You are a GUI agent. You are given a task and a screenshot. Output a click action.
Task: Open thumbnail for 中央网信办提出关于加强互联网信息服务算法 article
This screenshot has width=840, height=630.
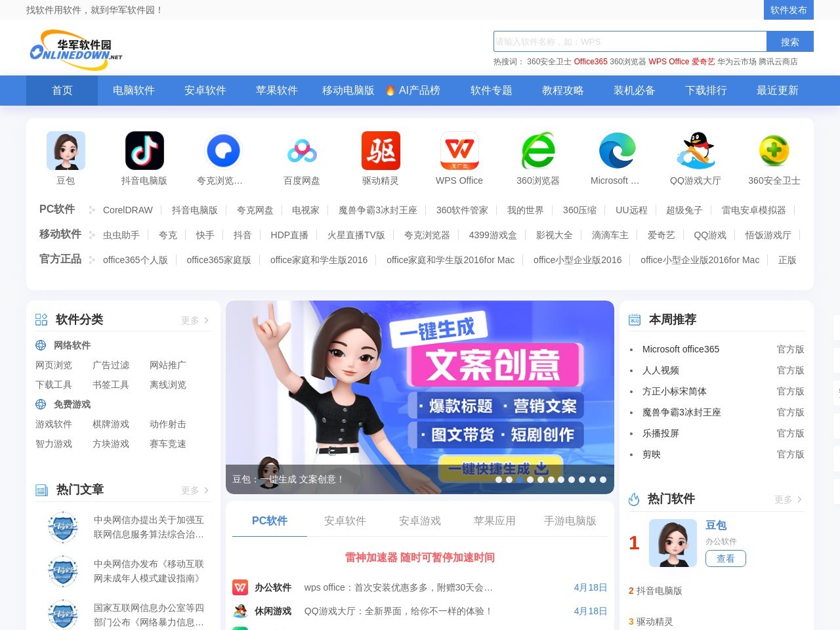(x=63, y=527)
